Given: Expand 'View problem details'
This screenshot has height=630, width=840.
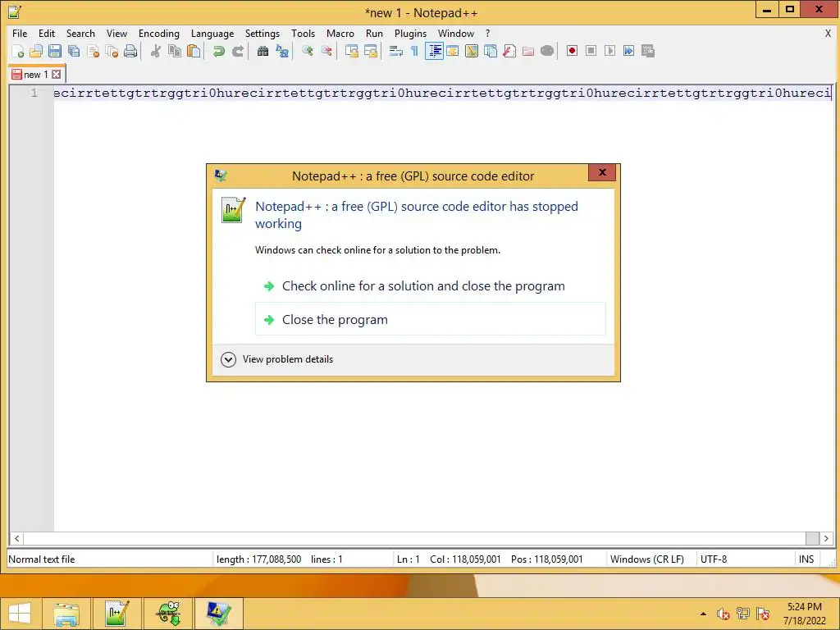Looking at the screenshot, I should pyautogui.click(x=276, y=359).
